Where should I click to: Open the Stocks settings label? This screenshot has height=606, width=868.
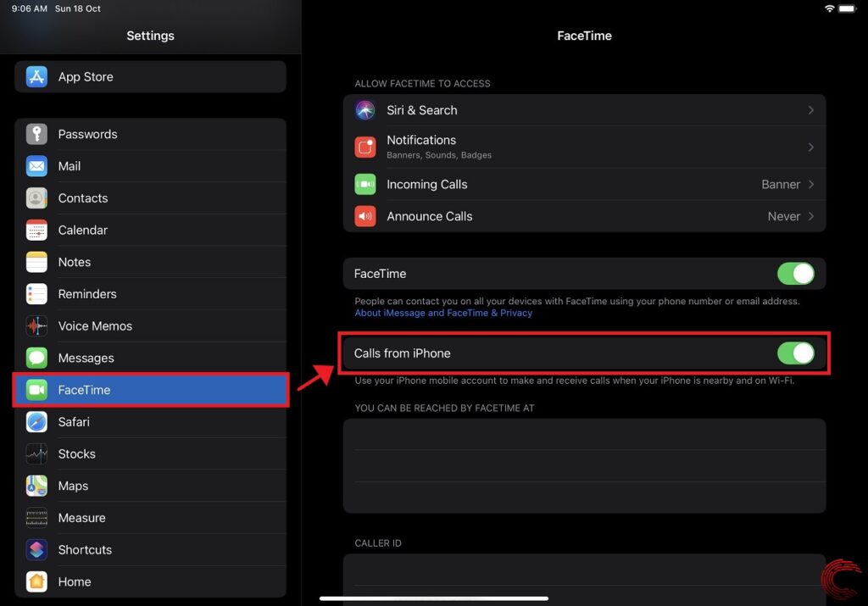(76, 453)
